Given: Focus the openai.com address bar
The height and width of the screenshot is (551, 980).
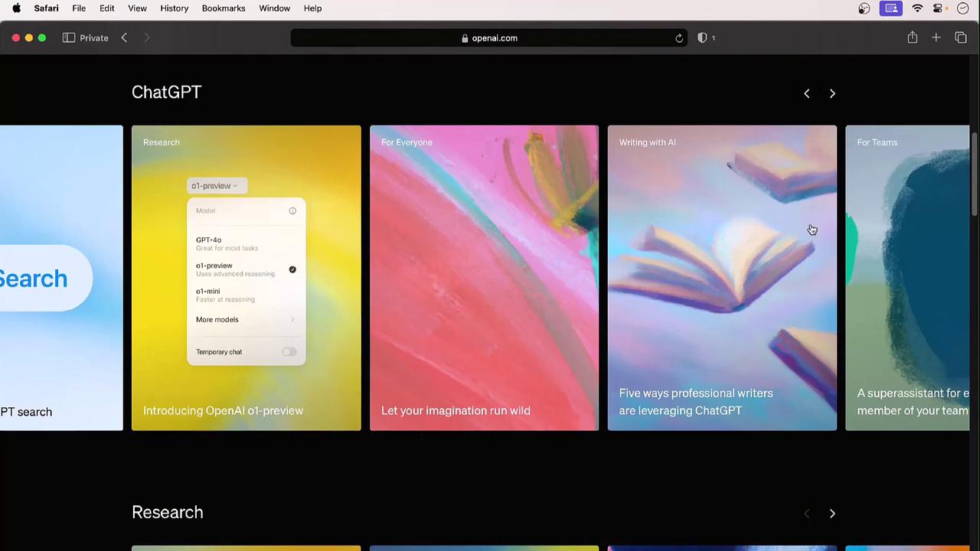Looking at the screenshot, I should 489,37.
